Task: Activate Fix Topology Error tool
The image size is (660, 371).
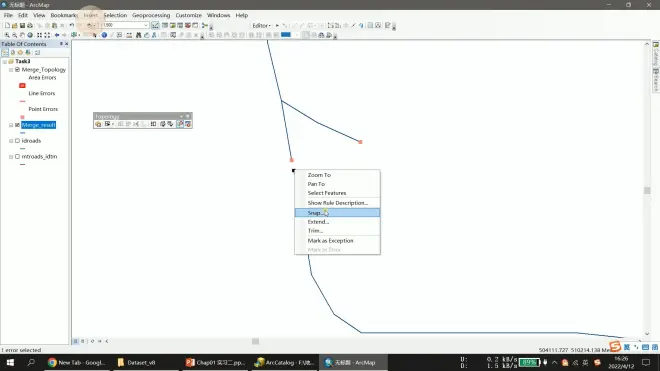Action: [x=180, y=124]
